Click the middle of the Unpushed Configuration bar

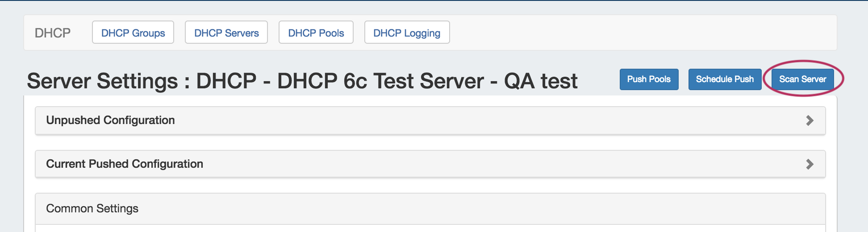pyautogui.click(x=430, y=120)
